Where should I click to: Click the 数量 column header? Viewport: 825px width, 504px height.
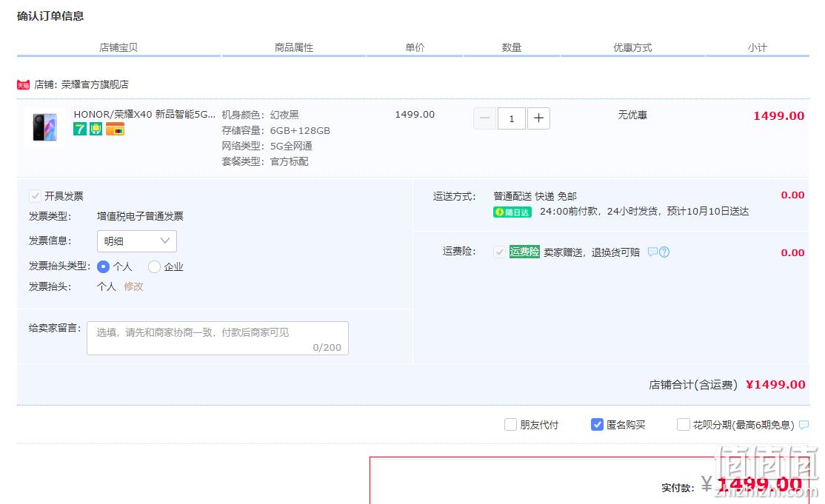pyautogui.click(x=512, y=47)
